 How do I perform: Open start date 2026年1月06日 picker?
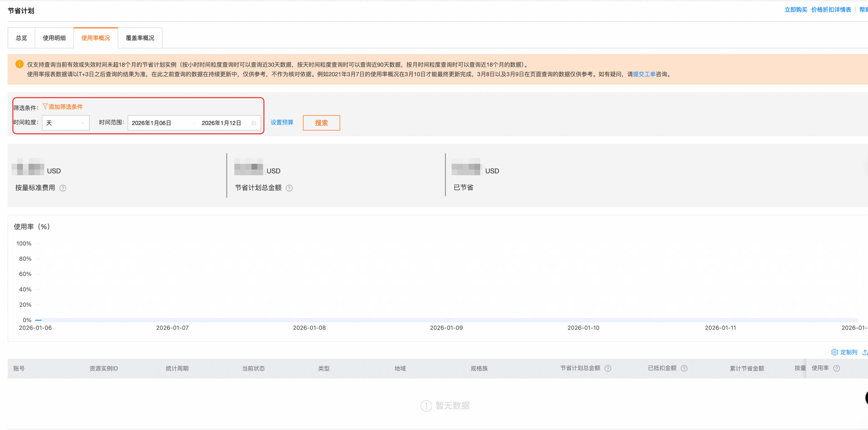152,123
